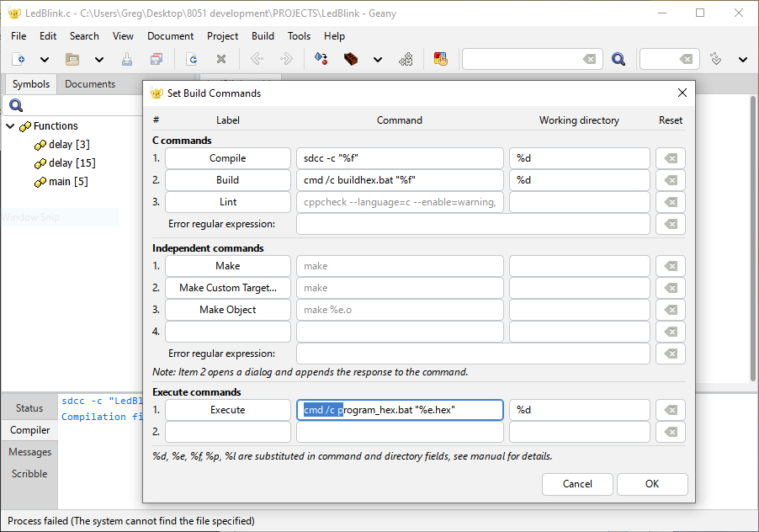Reset the Make command row
759x532 pixels.
point(671,266)
